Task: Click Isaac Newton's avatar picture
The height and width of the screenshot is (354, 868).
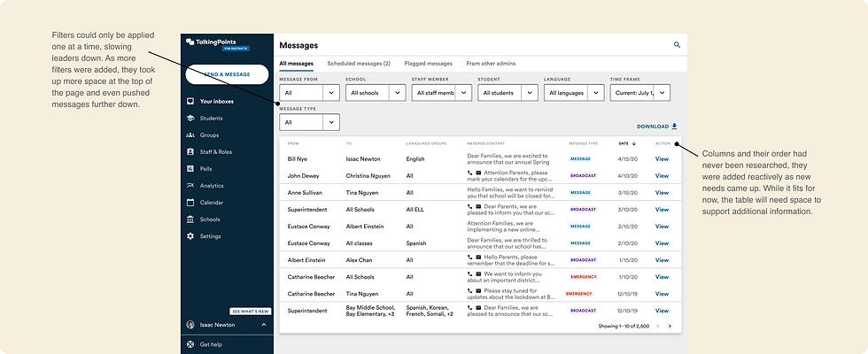Action: point(190,325)
